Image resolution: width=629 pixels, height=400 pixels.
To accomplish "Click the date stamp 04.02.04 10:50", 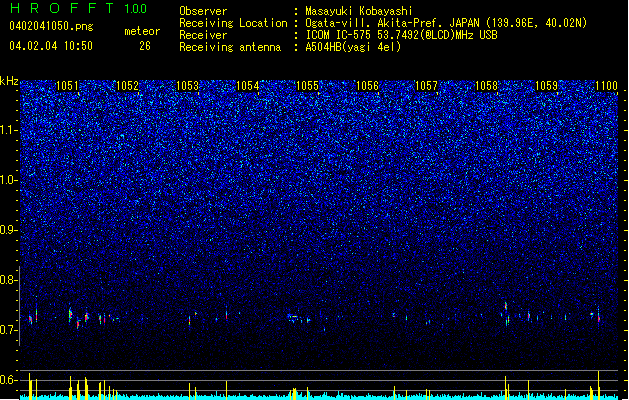I will pos(51,46).
